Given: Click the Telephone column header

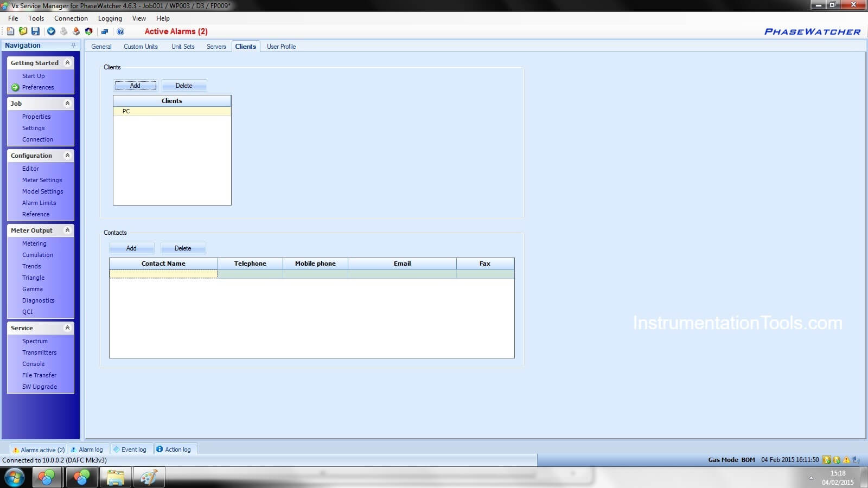Looking at the screenshot, I should [x=250, y=264].
